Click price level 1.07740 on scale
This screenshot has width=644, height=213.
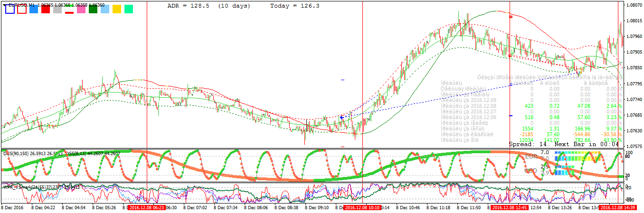(634, 99)
